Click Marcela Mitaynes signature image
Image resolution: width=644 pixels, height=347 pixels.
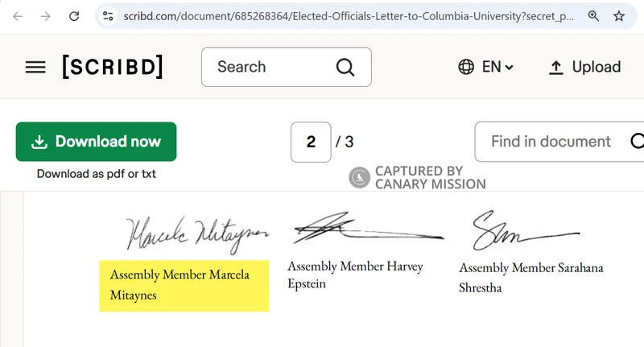click(197, 231)
